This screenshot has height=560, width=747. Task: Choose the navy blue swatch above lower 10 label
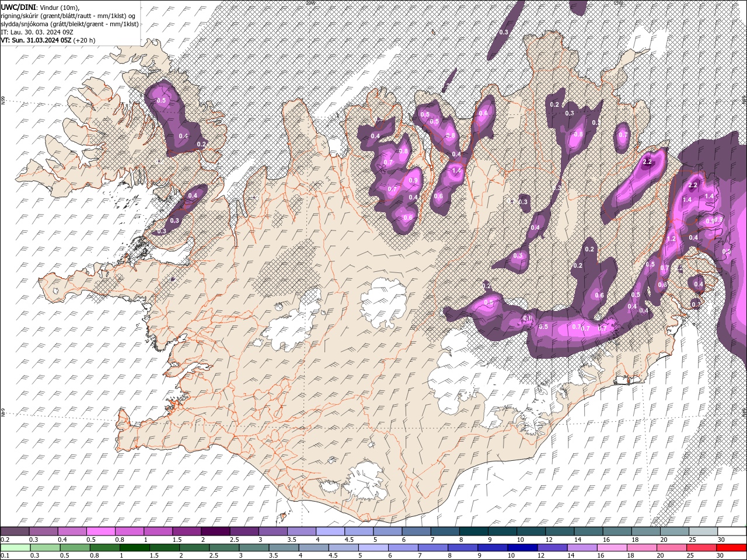[522, 548]
